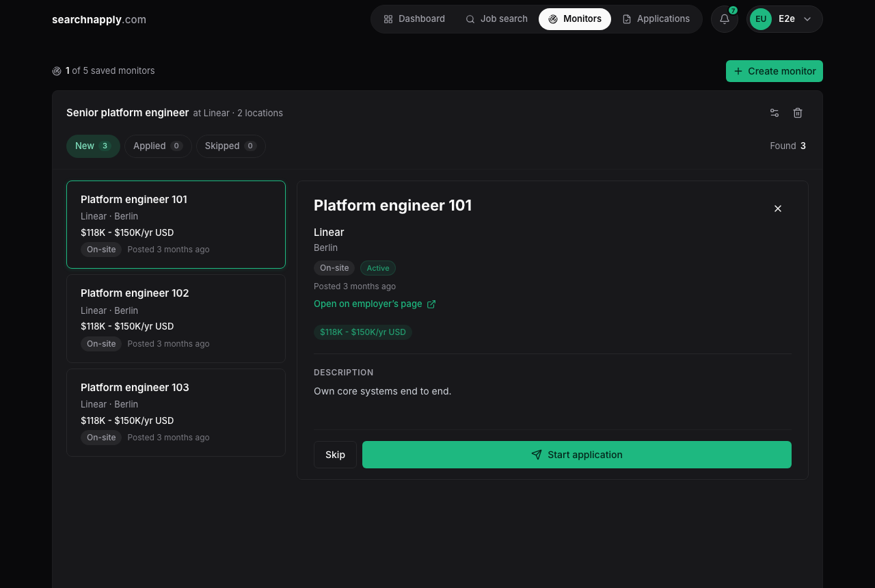Click the "Own core systems end to end." description
The width and height of the screenshot is (875, 588).
coord(383,391)
